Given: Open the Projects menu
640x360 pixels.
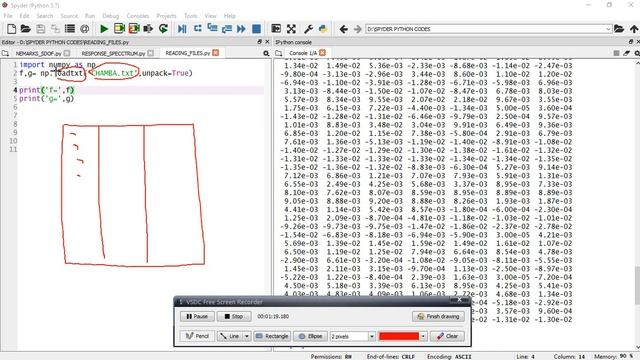Looking at the screenshot, I should [166, 16].
